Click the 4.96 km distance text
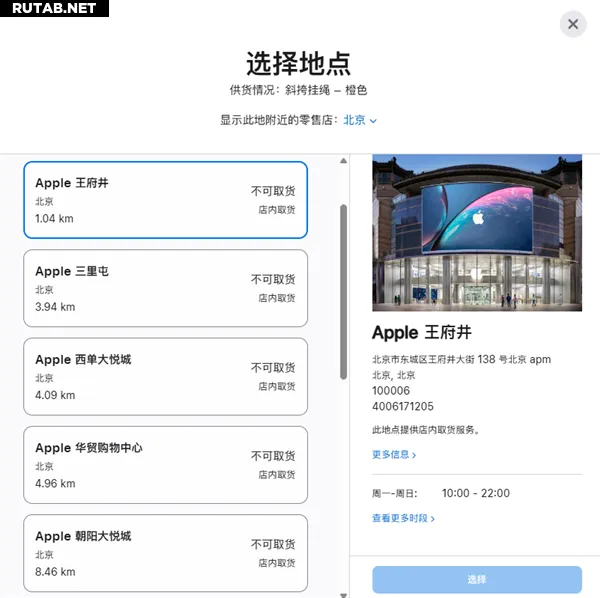The height and width of the screenshot is (598, 600). click(55, 484)
